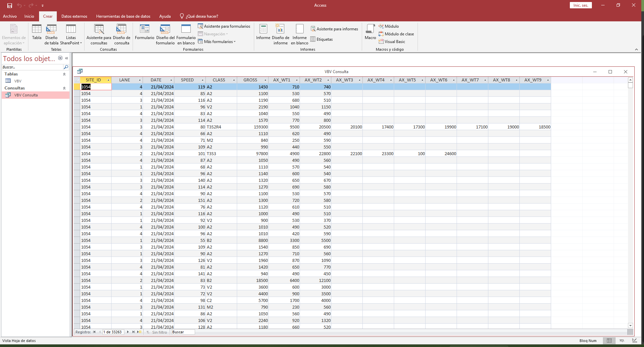Image resolution: width=644 pixels, height=347 pixels.
Task: Open the Archivo menu
Action: click(x=10, y=16)
